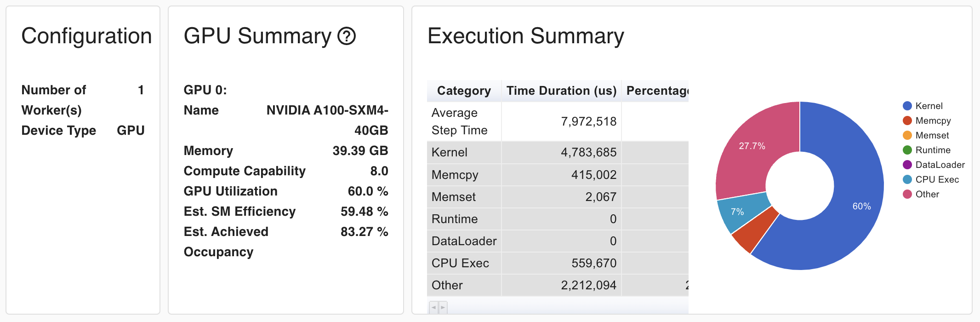Click the Kernel legend marker dot
980x322 pixels.
click(x=907, y=106)
